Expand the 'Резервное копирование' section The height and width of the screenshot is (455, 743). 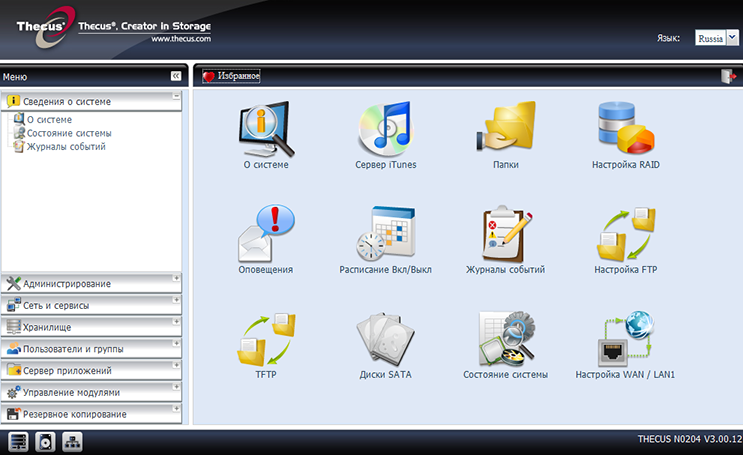click(176, 409)
